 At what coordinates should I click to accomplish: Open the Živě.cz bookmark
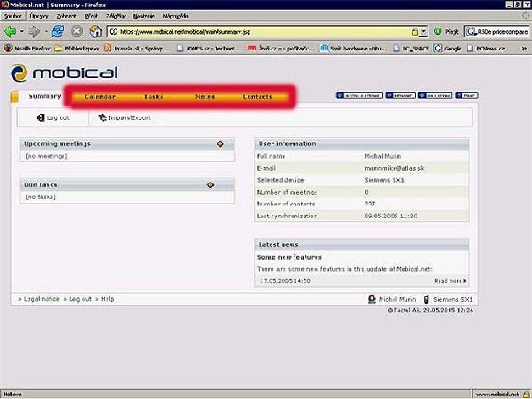279,48
